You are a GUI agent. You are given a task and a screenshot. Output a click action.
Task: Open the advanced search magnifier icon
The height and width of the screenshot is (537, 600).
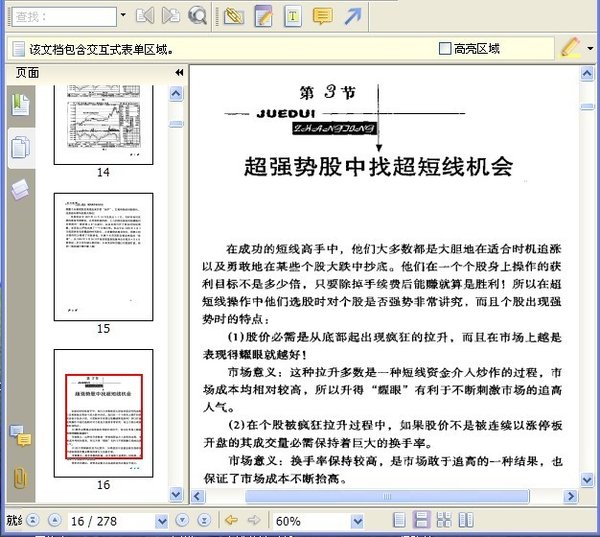point(197,16)
